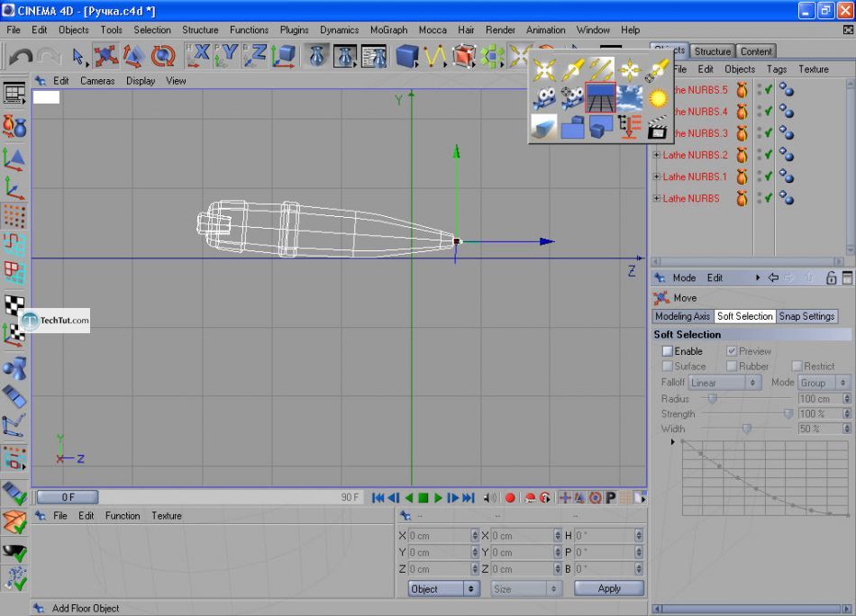Add a Target Camera from the popup palette

click(572, 98)
